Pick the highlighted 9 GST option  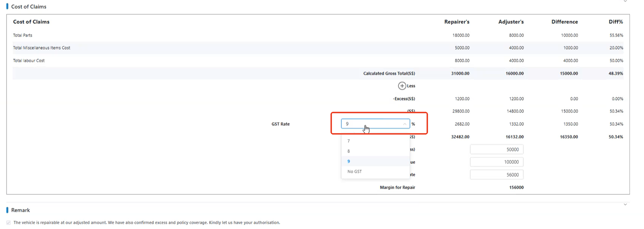349,161
